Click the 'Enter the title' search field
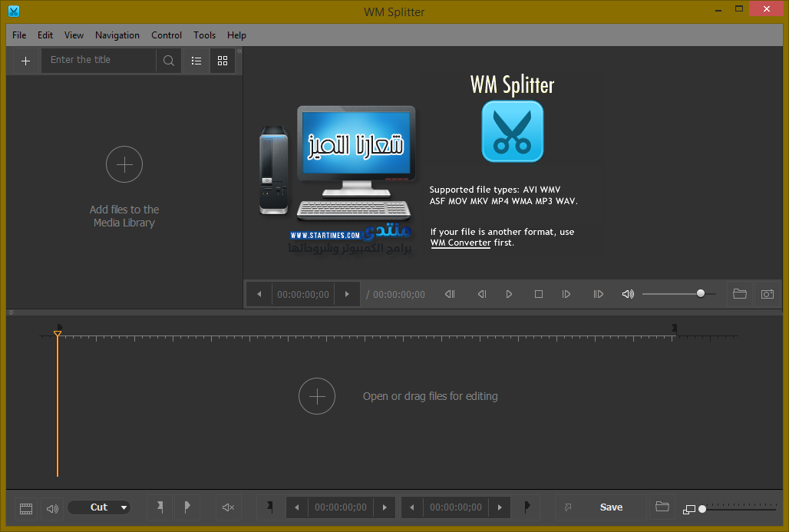 [98, 61]
